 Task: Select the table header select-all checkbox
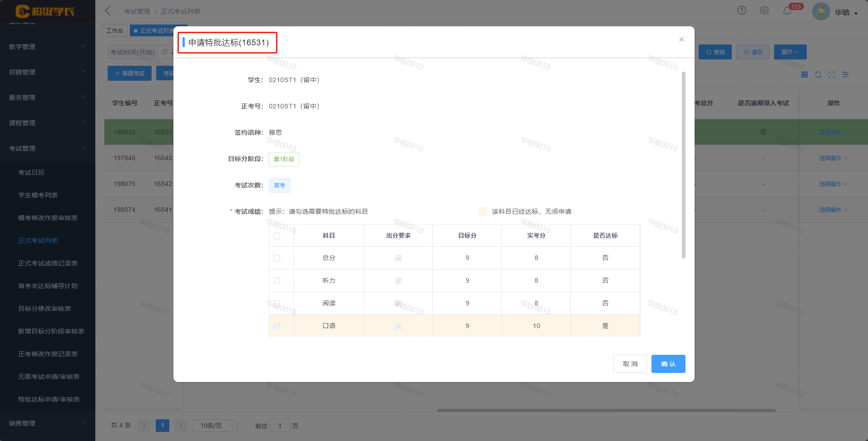(x=277, y=235)
